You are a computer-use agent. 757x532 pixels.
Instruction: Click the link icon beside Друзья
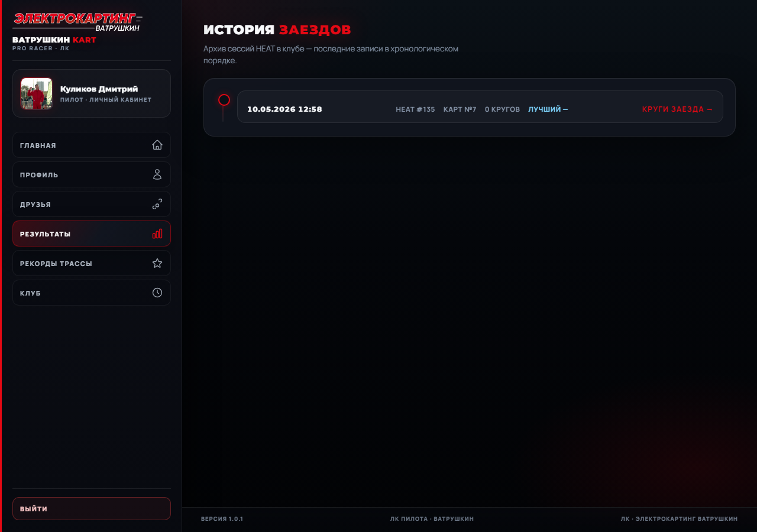point(157,204)
